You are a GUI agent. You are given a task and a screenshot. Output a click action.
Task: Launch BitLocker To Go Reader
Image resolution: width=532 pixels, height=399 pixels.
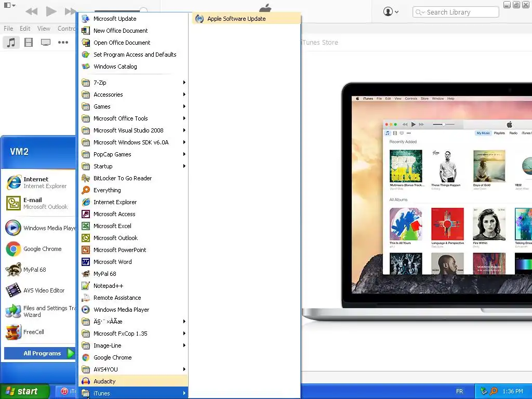pyautogui.click(x=133, y=178)
